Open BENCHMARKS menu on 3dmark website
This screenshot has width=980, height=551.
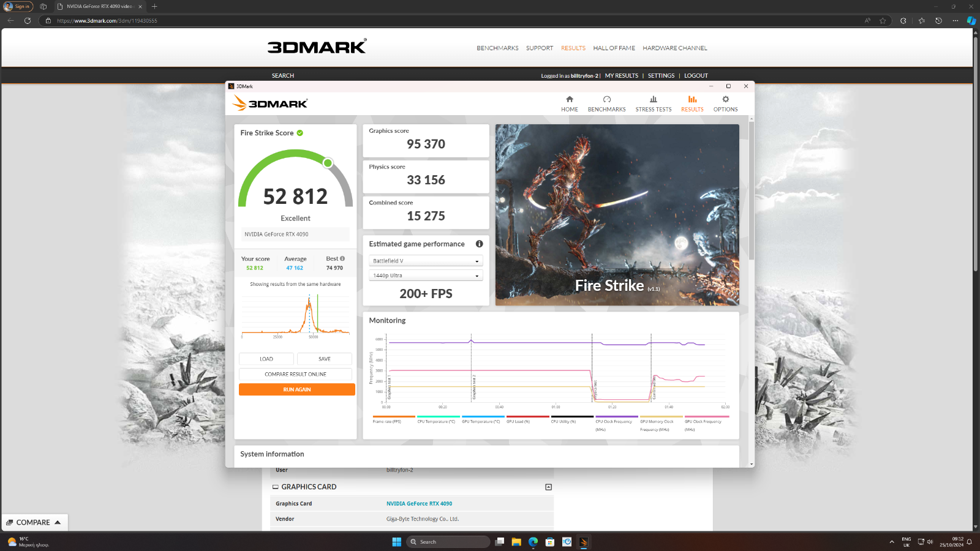(x=497, y=48)
